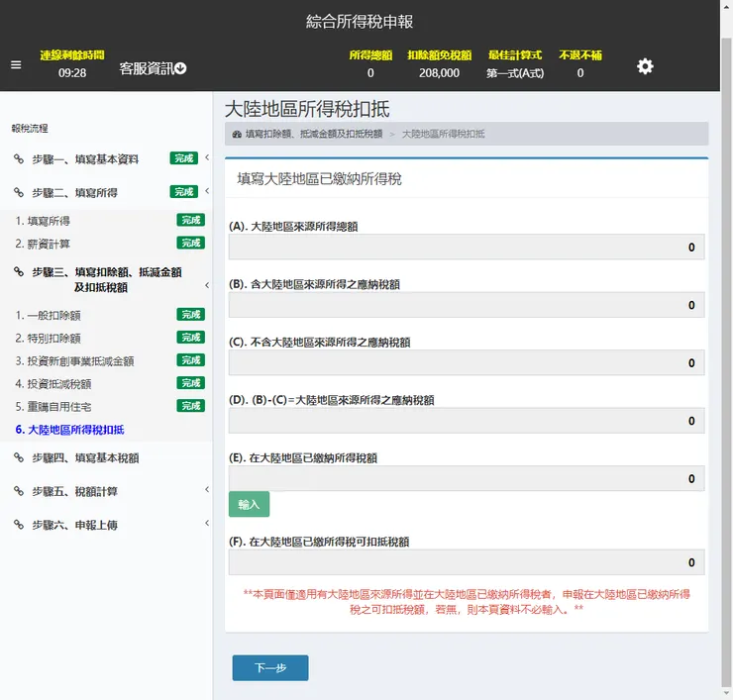Click the 填寫扣除額、抵減金額及扣抵稅額 breadcrumb link

coord(314,134)
